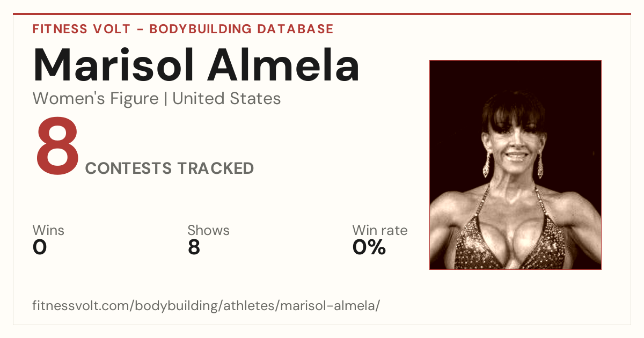The width and height of the screenshot is (644, 338).
Task: Click the pipe separator between division and country
Action: 165,99
